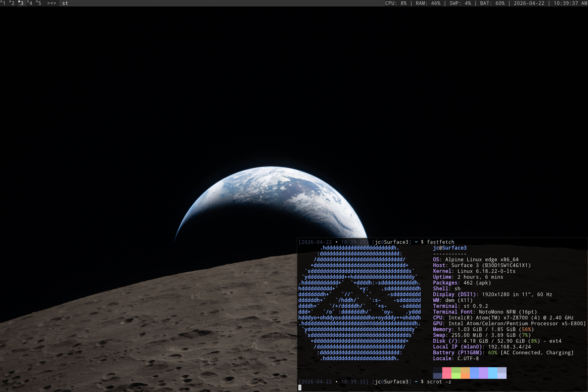This screenshot has width=588, height=392.
Task: Click the st window title in bar
Action: click(65, 3)
